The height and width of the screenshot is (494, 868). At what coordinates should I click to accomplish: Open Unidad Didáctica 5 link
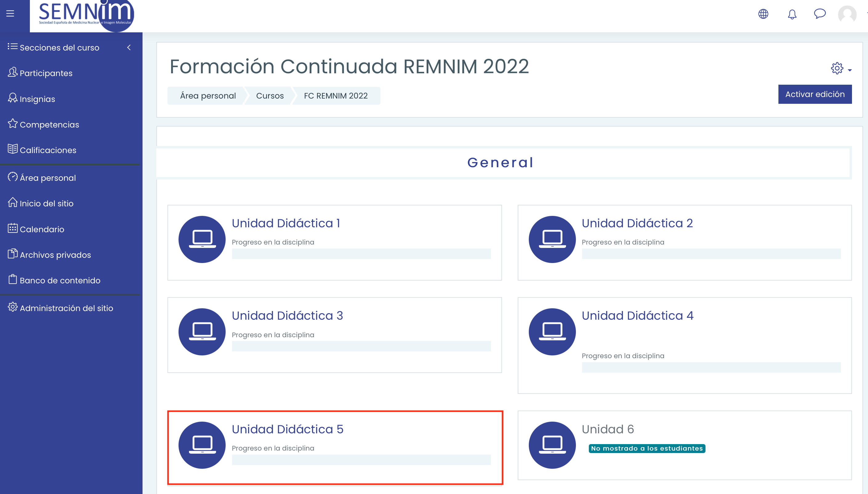pyautogui.click(x=287, y=429)
